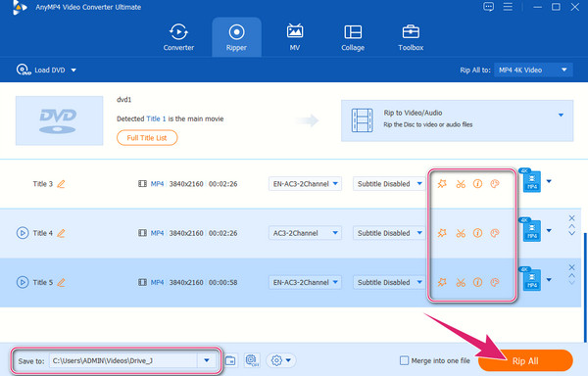Expand the Save to path dropdown arrow
The width and height of the screenshot is (588, 376).
(x=207, y=360)
